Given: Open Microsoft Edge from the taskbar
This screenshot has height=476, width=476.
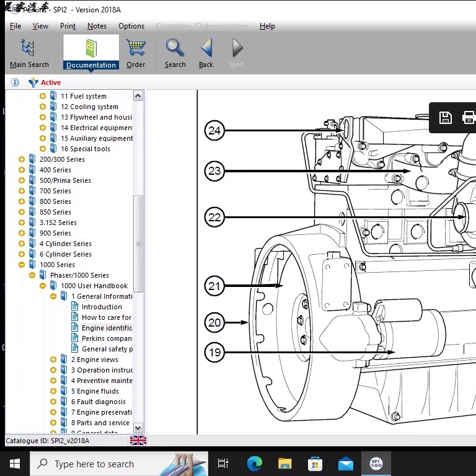Looking at the screenshot, I should tap(255, 464).
